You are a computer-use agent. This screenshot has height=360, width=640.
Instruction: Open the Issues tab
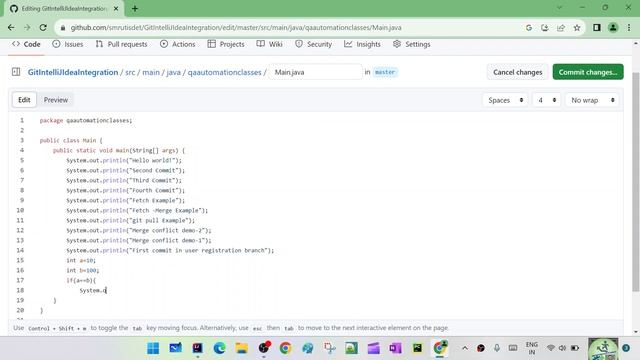click(x=68, y=44)
